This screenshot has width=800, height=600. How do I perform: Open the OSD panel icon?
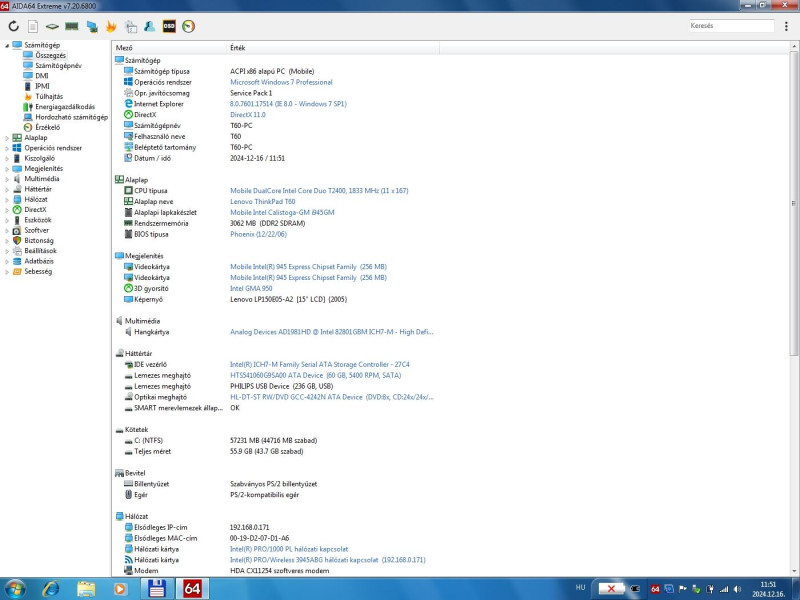[x=169, y=26]
